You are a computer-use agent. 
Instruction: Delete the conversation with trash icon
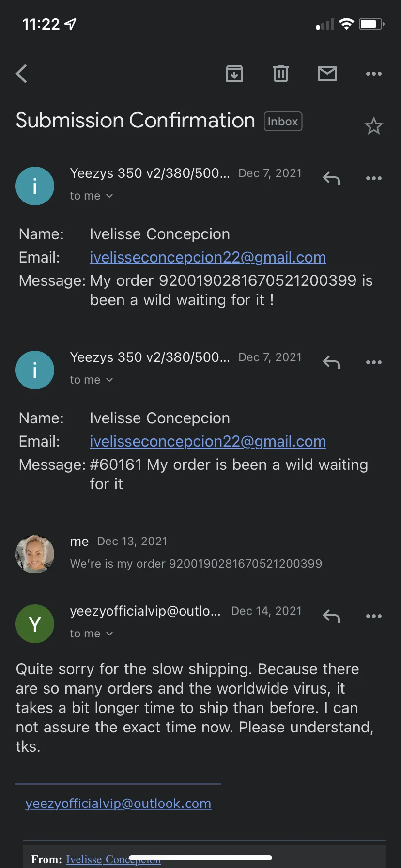[x=281, y=74]
